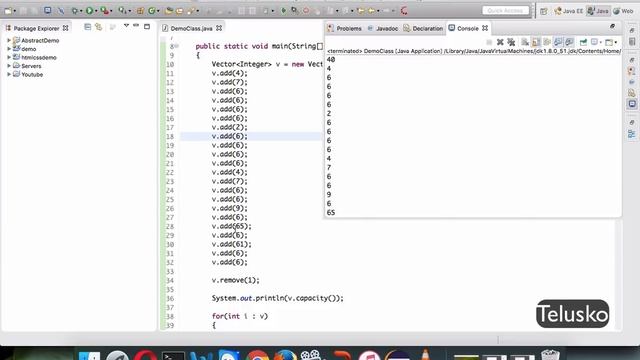Open Firefox from the dock
The height and width of the screenshot is (360, 640).
(285, 356)
